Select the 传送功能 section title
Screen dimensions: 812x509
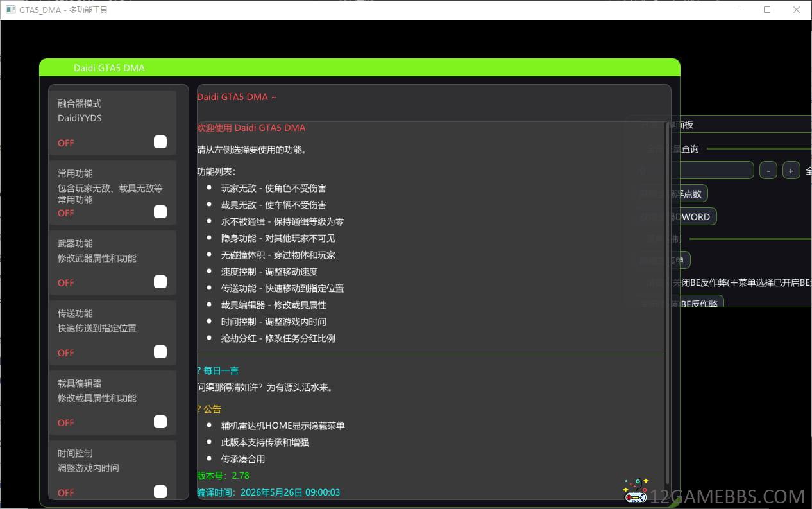pyautogui.click(x=75, y=313)
